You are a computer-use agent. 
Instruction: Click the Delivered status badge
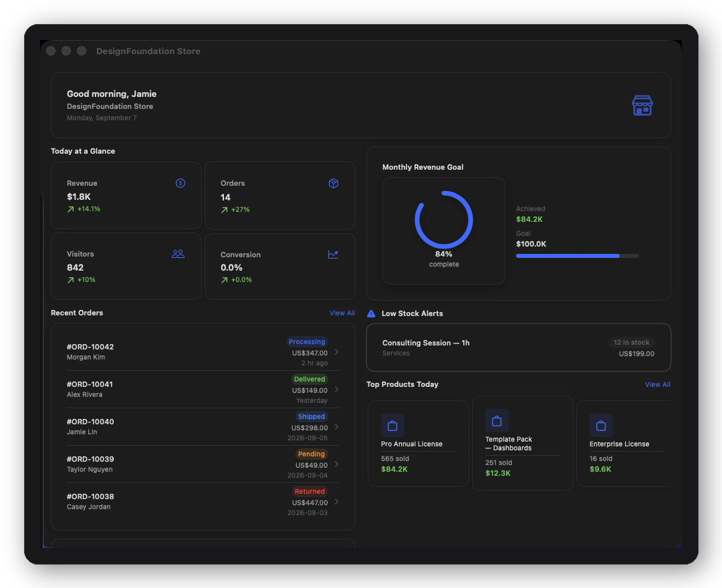click(310, 379)
